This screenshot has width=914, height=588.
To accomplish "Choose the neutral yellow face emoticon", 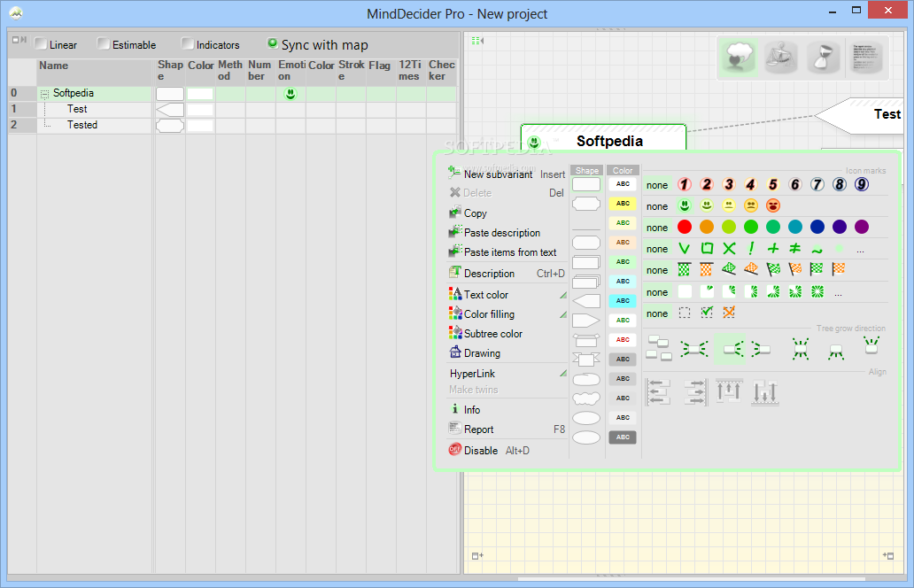I will [x=729, y=205].
